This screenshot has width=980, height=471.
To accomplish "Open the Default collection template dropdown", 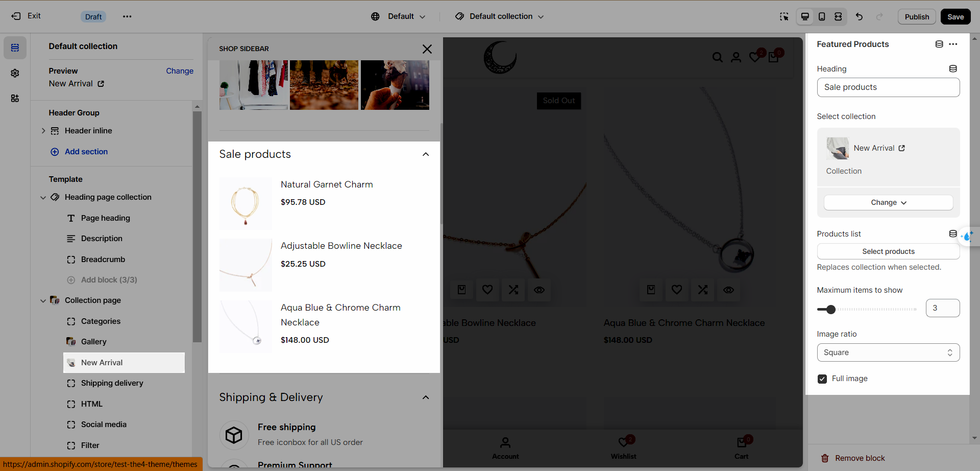I will point(500,16).
